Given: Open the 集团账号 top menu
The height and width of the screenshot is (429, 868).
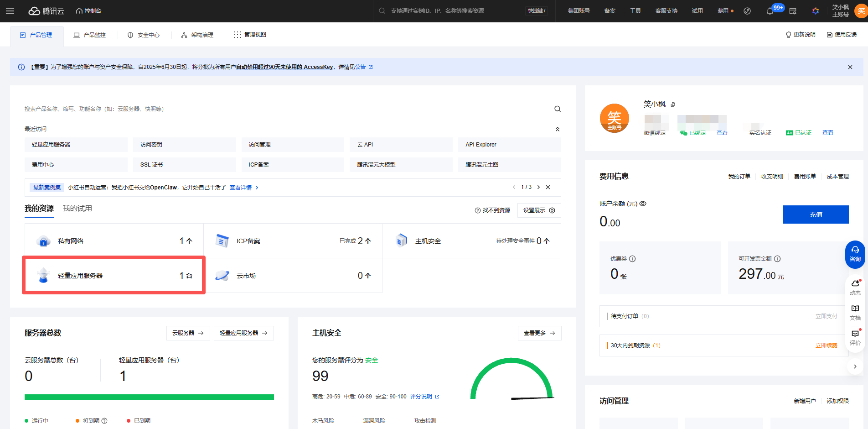Looking at the screenshot, I should click(x=579, y=11).
